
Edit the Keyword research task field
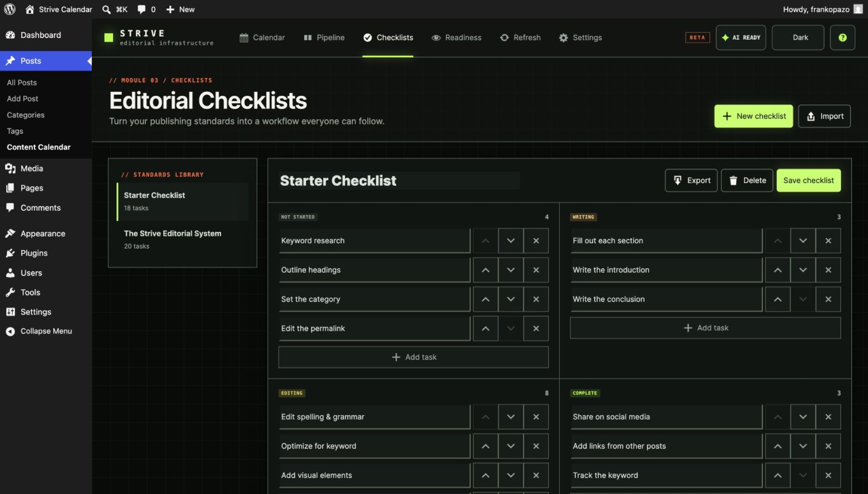click(x=374, y=240)
